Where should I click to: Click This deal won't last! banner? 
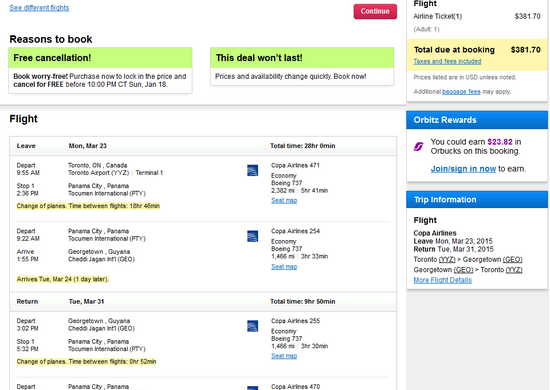[302, 58]
